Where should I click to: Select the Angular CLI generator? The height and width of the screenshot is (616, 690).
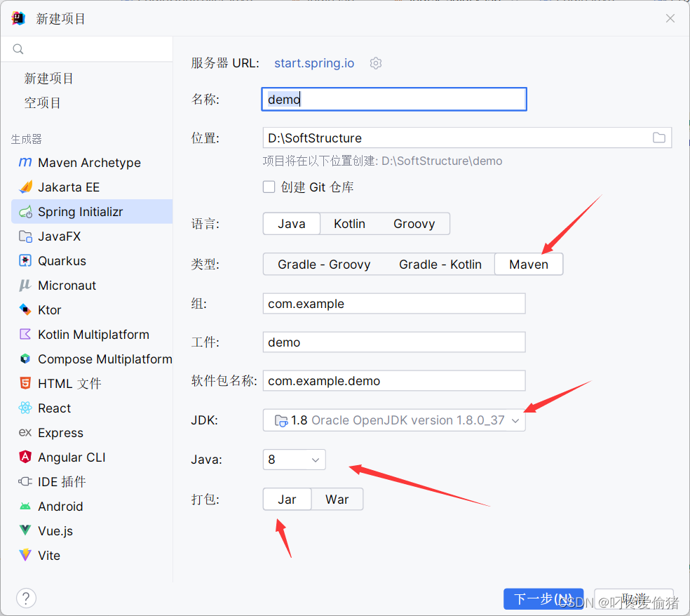[x=70, y=457]
